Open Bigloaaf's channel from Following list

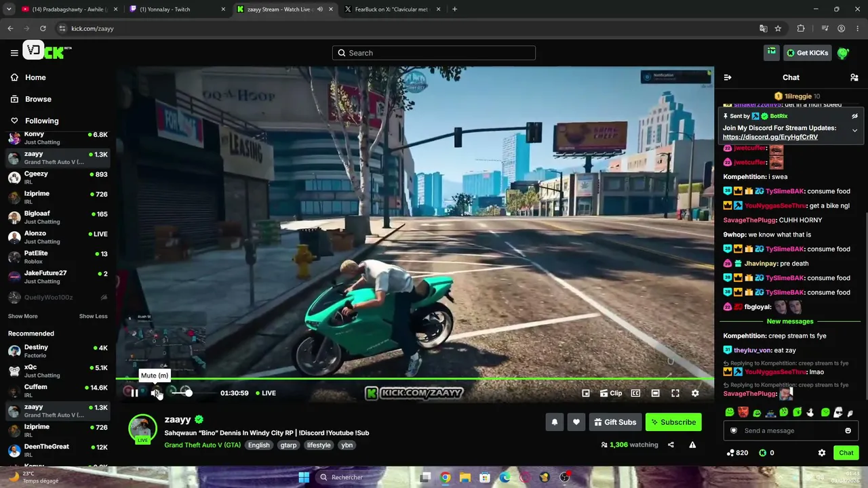coord(58,218)
